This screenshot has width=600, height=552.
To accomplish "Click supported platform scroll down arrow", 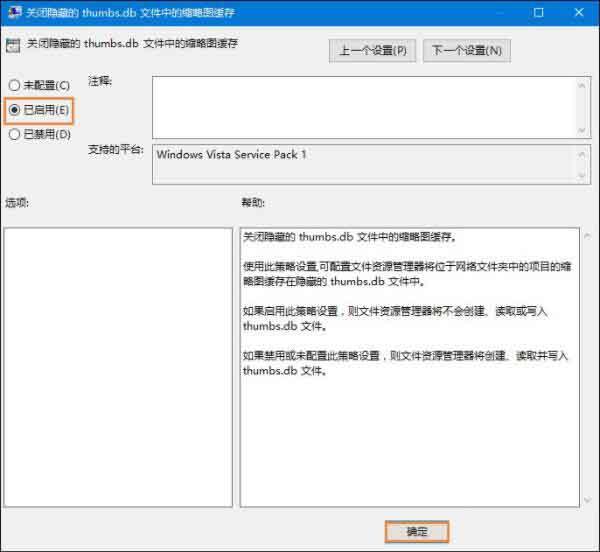I will click(x=582, y=175).
